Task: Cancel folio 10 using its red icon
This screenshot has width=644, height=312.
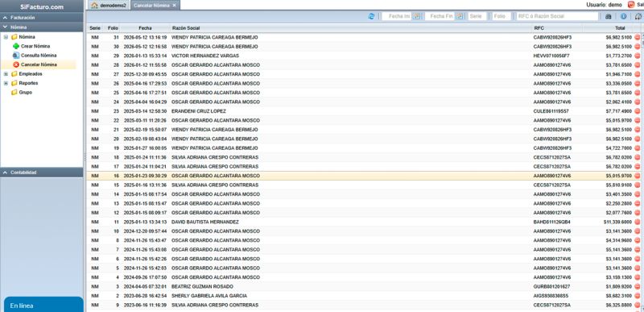Action: pos(637,231)
